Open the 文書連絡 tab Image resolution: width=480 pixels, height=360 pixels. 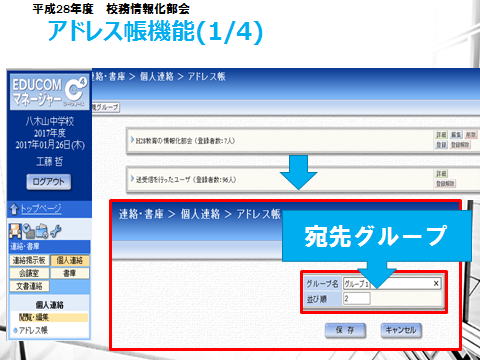29,286
